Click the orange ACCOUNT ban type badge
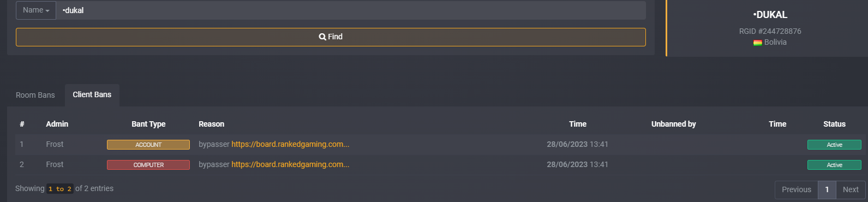This screenshot has width=868, height=202. 148,145
